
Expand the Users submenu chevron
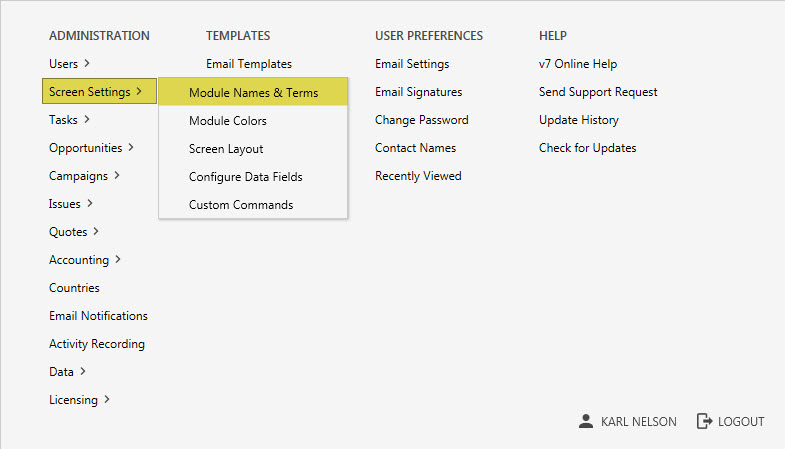coord(87,64)
